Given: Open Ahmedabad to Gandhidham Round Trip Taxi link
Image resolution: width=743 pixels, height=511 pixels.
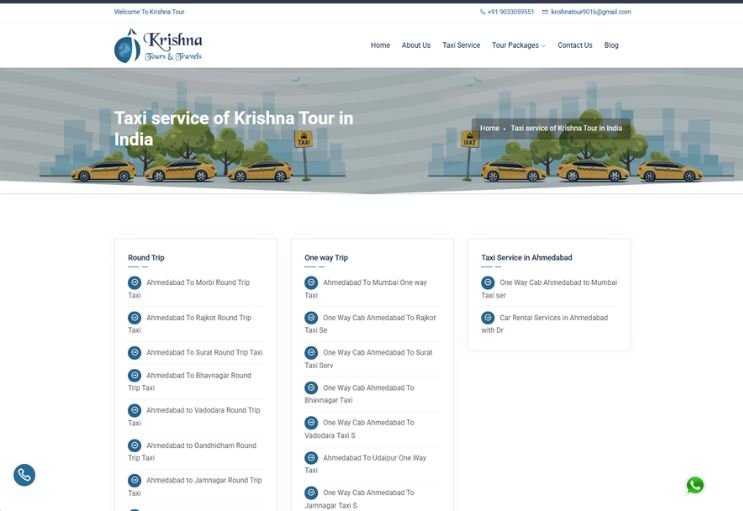Looking at the screenshot, I should click(192, 452).
